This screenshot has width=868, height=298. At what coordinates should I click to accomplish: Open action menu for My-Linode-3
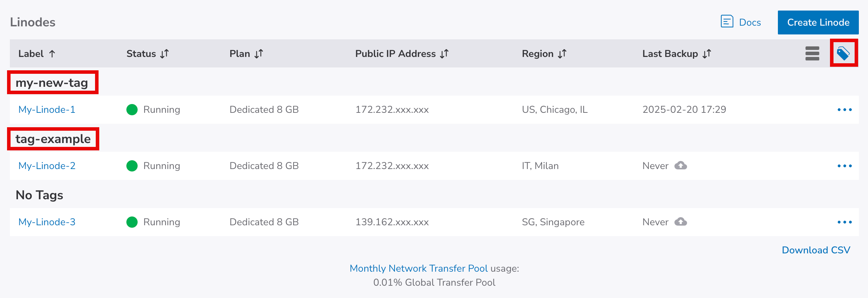844,222
